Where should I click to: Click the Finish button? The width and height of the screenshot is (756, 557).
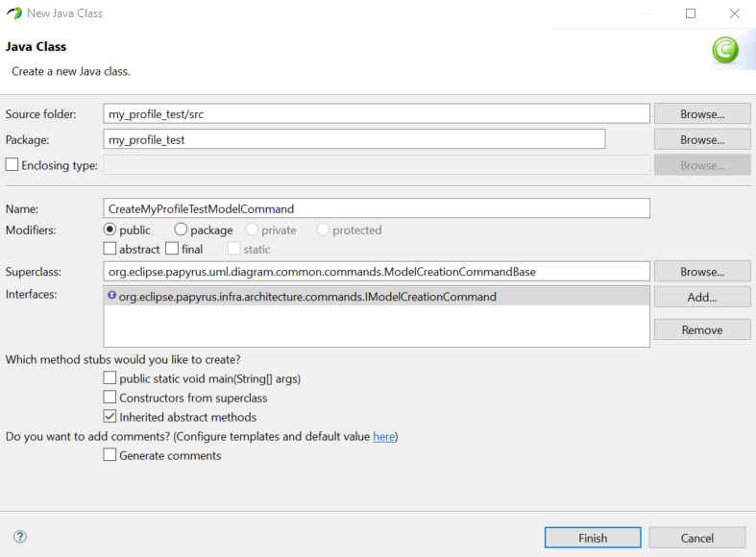click(593, 538)
